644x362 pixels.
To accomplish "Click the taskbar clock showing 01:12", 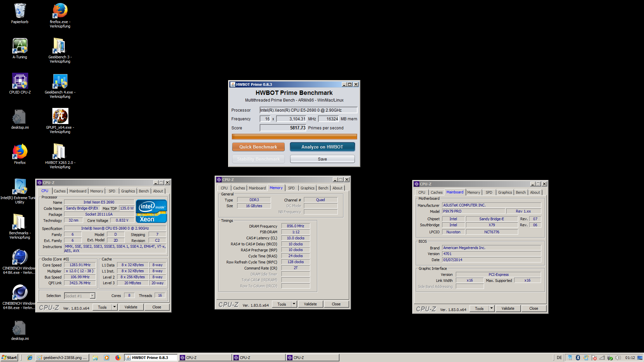I will tap(630, 358).
